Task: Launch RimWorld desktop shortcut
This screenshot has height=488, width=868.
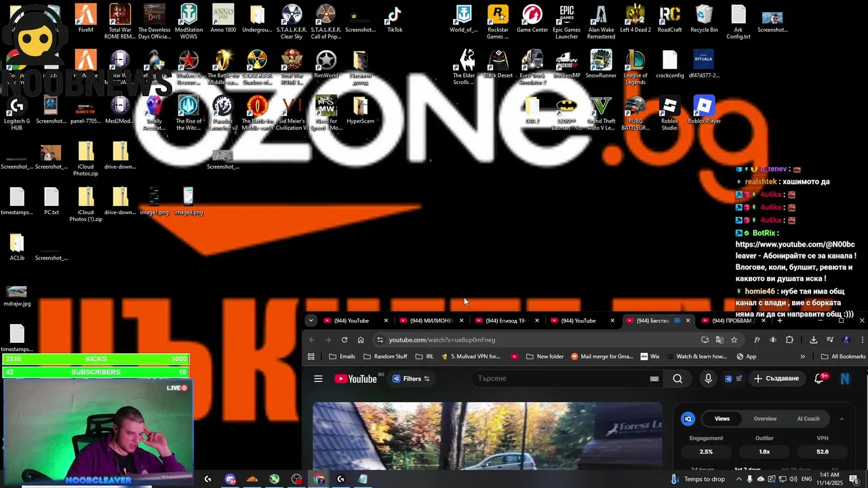Action: point(326,64)
